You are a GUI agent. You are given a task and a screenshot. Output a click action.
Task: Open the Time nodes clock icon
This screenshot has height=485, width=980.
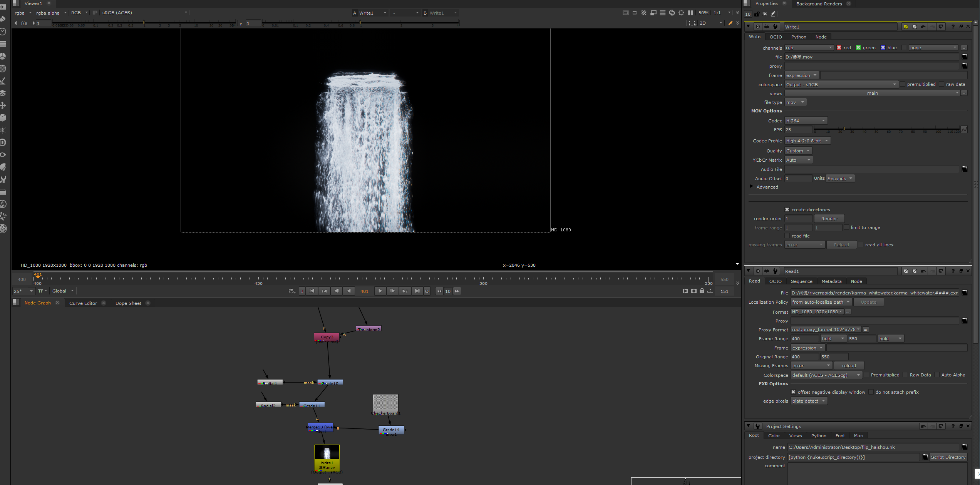pyautogui.click(x=3, y=31)
